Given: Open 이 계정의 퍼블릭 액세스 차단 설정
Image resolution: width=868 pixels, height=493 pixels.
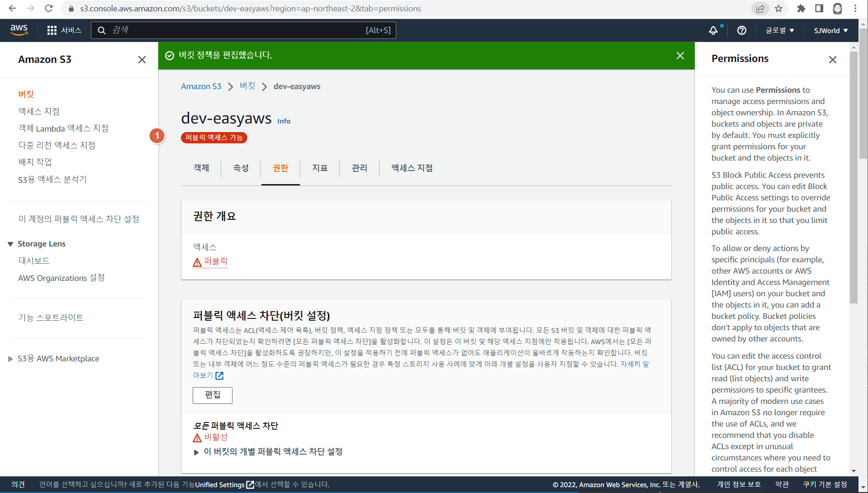Looking at the screenshot, I should (79, 219).
